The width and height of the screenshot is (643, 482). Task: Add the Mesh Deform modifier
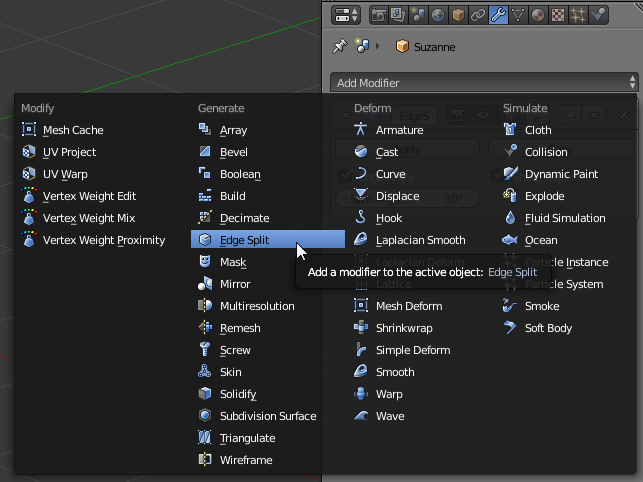pos(422,306)
